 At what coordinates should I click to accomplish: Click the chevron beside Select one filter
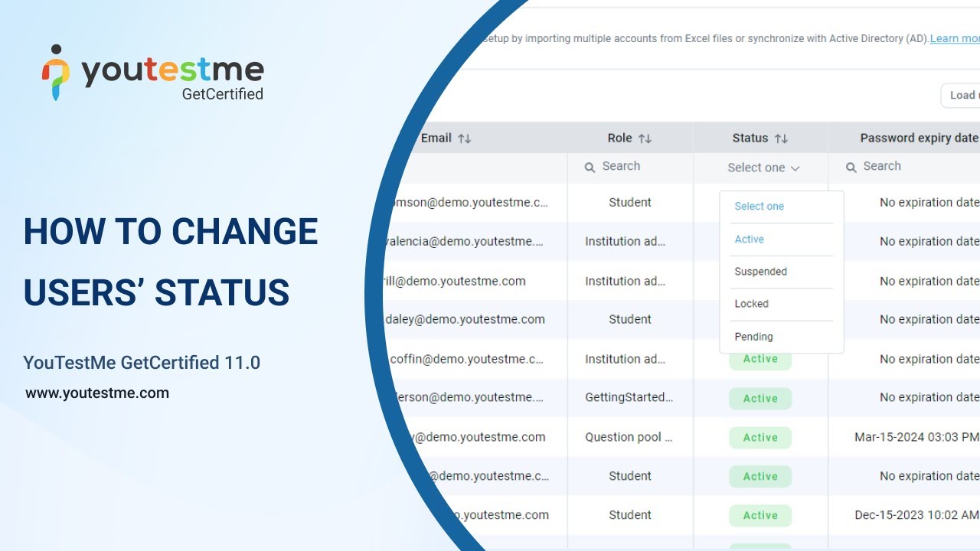tap(795, 168)
